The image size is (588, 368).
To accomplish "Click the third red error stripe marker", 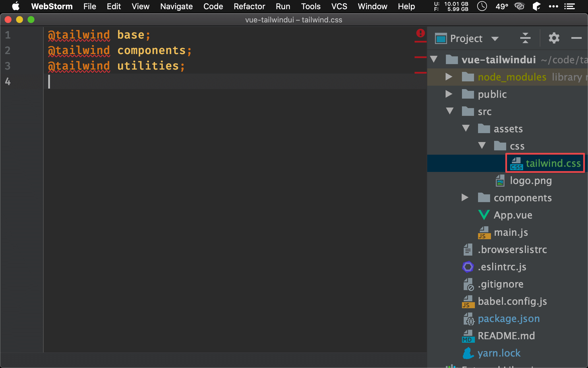I will (x=420, y=73).
